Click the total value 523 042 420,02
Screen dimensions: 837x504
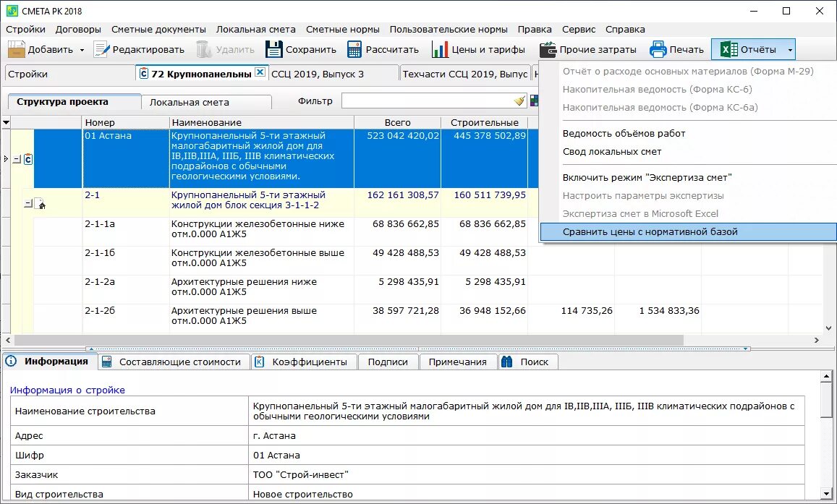(x=403, y=135)
